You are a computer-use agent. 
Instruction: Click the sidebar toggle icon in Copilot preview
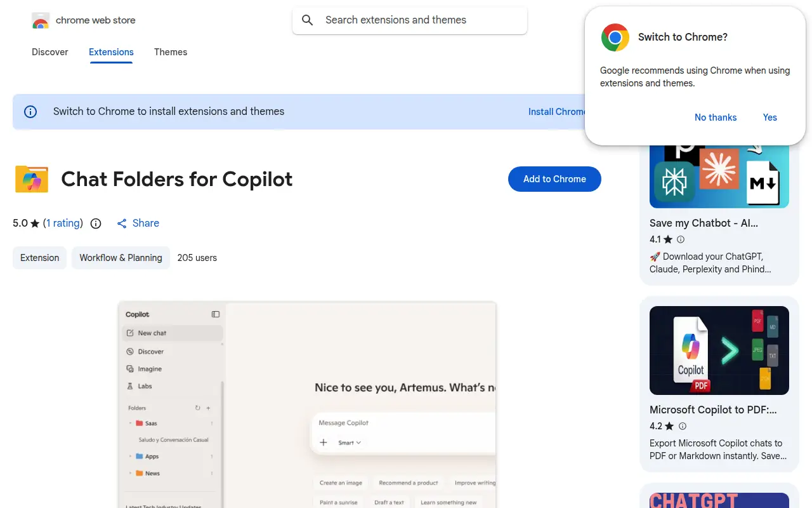coord(216,314)
